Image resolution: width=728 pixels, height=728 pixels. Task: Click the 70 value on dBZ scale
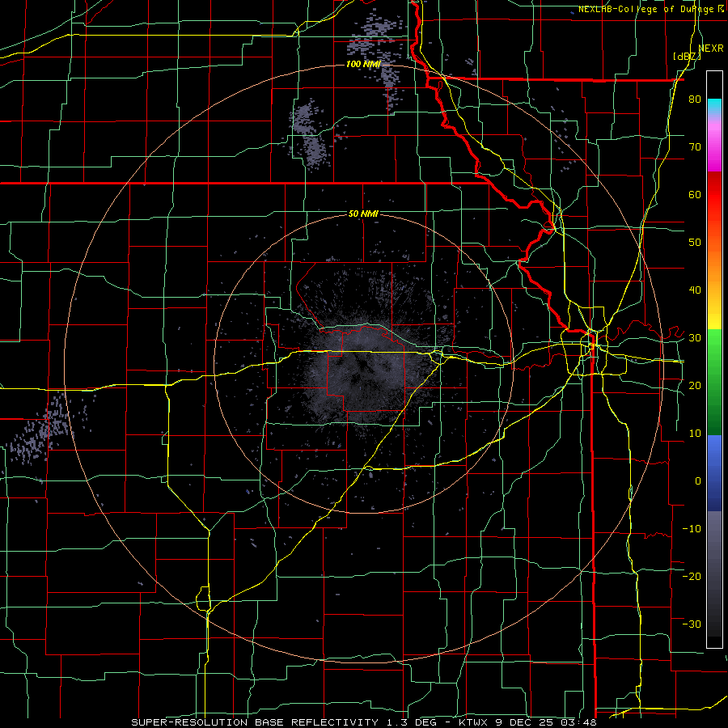695,147
